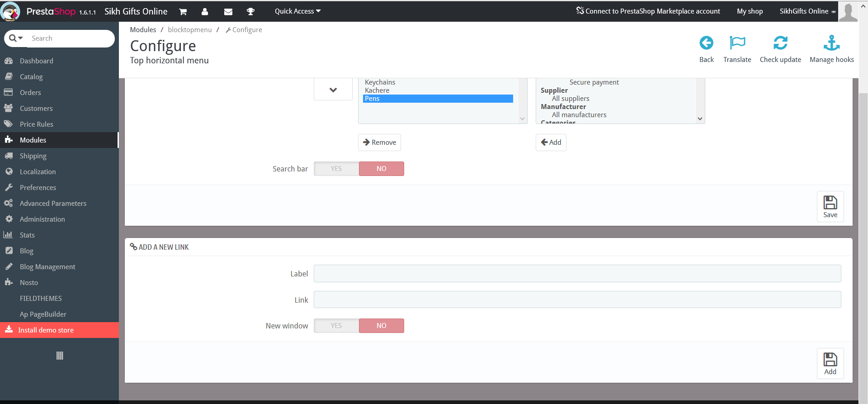Click the Stats bar chart icon in sidebar

[x=8, y=235]
